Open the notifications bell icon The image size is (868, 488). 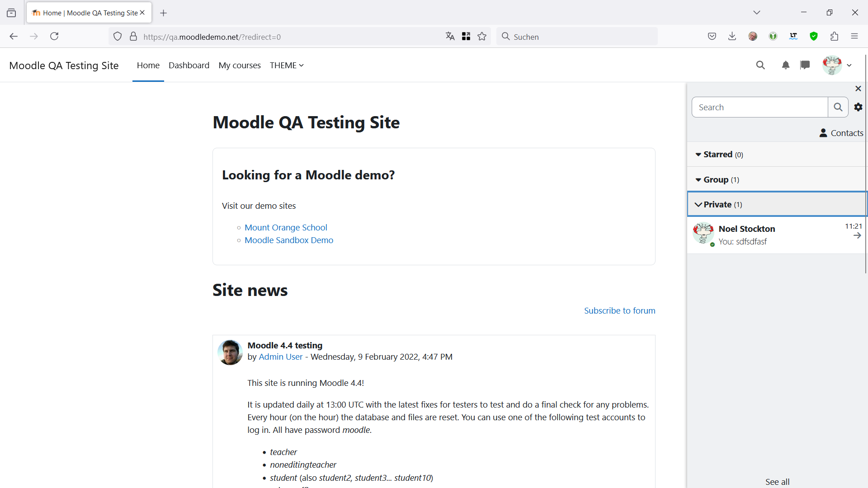click(786, 65)
